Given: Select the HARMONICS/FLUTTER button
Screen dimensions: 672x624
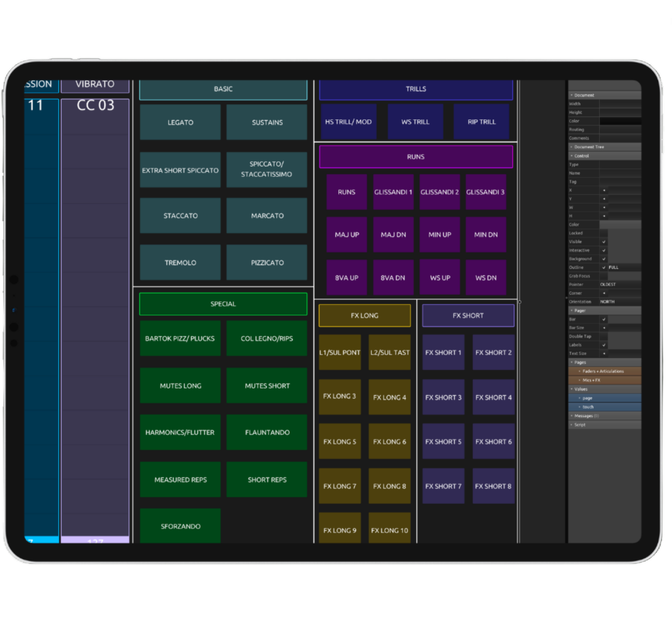Looking at the screenshot, I should click(180, 432).
